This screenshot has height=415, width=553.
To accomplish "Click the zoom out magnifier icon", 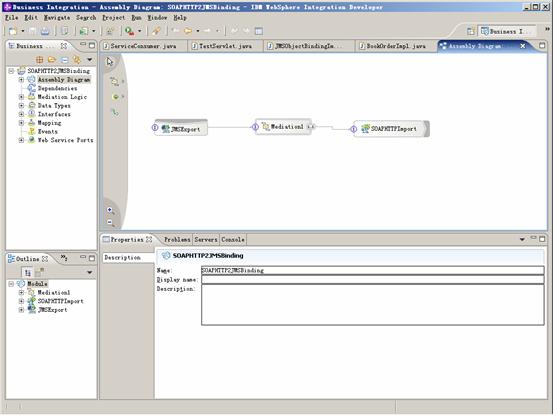I will click(x=110, y=222).
